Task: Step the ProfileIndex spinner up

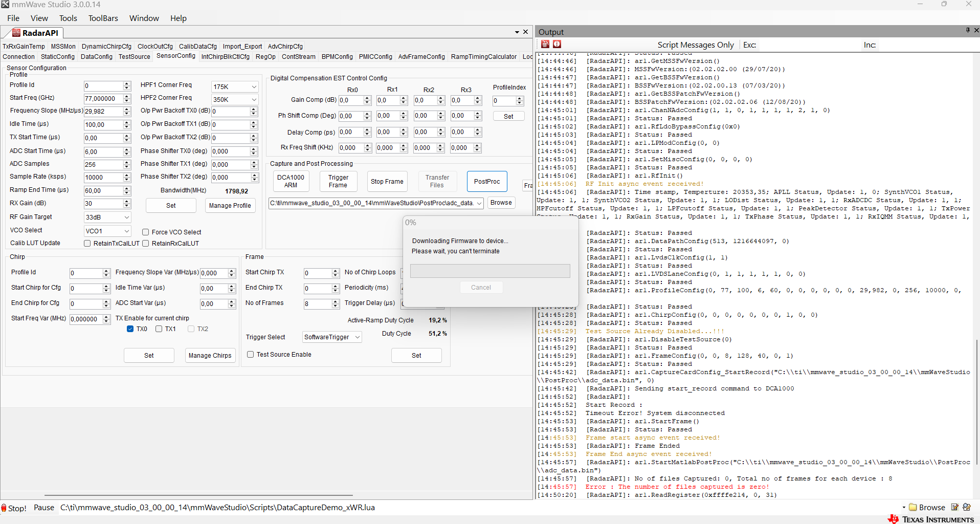Action: click(x=520, y=99)
